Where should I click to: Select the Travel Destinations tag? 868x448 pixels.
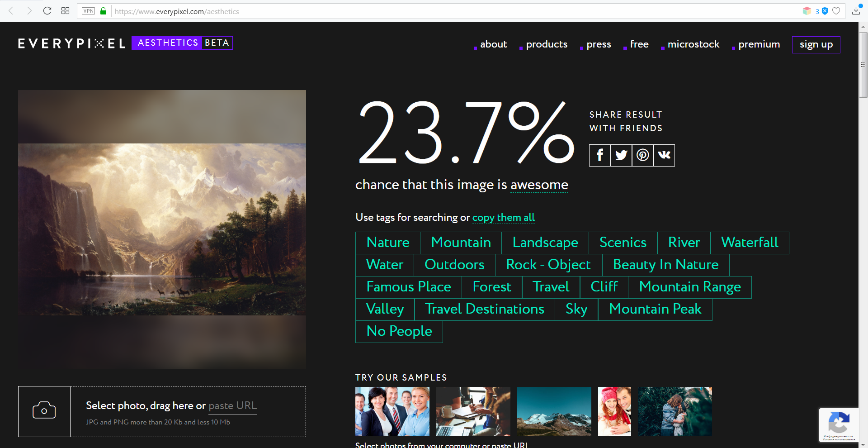point(485,310)
